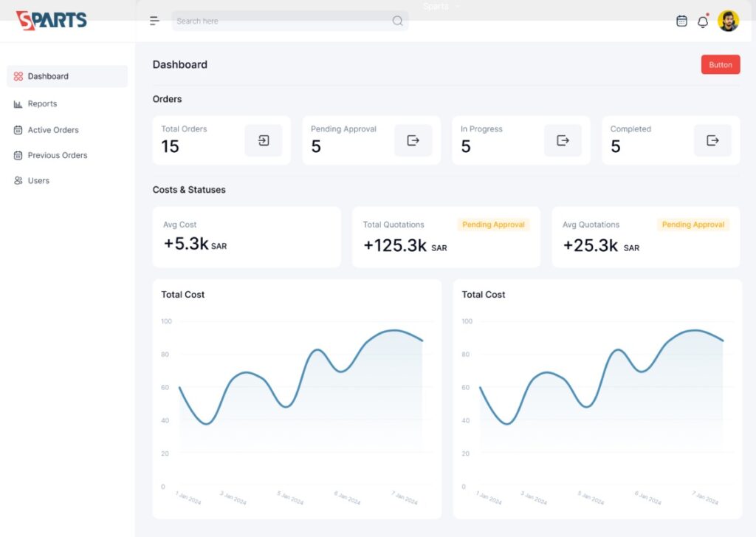Viewport: 756px width, 537px height.
Task: Open the calendar icon in header
Action: click(x=681, y=21)
